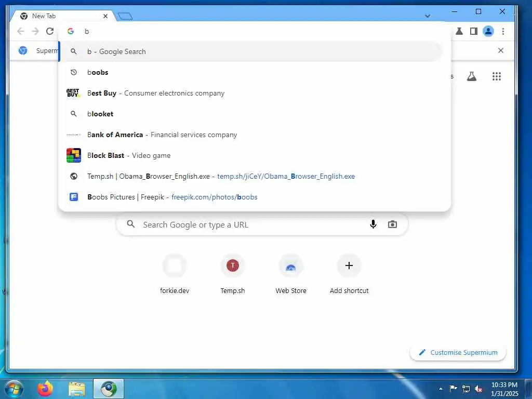Dismiss the Supermium info bar
The width and height of the screenshot is (532, 399).
click(500, 50)
